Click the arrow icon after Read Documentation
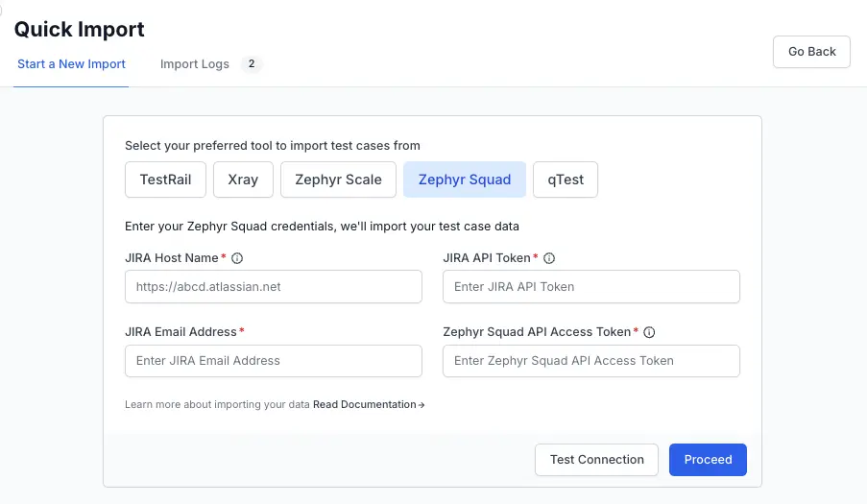This screenshot has height=504, width=867. (421, 405)
